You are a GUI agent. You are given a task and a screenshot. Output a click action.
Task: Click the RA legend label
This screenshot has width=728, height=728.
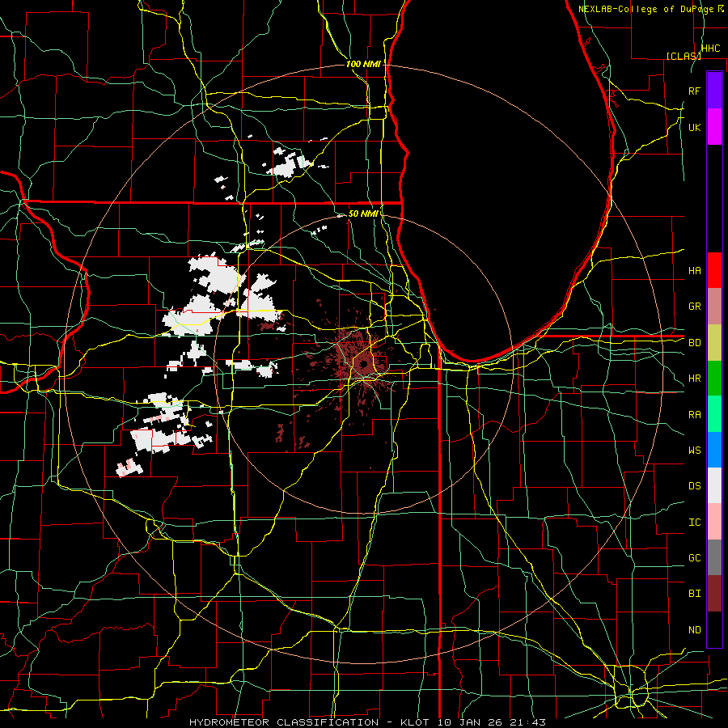[694, 415]
